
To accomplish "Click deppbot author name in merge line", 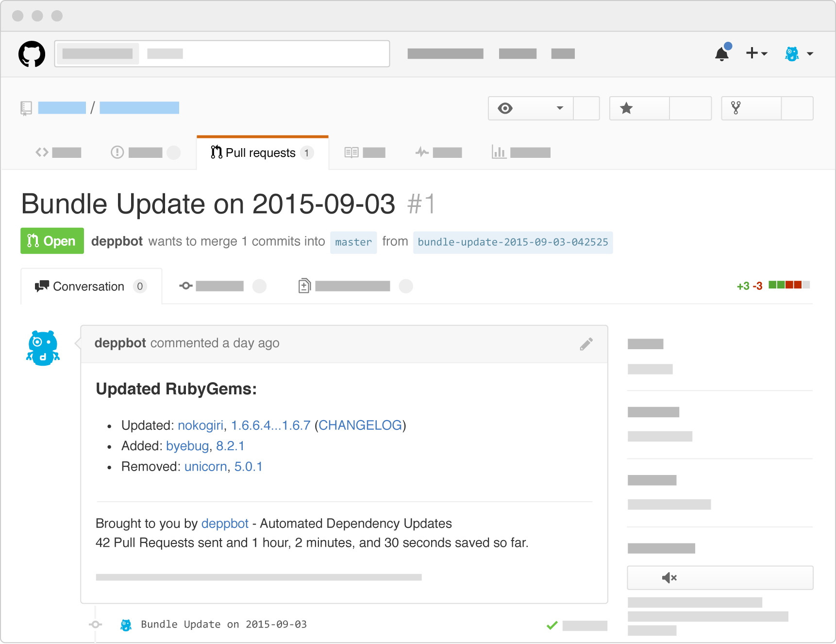I will click(117, 241).
